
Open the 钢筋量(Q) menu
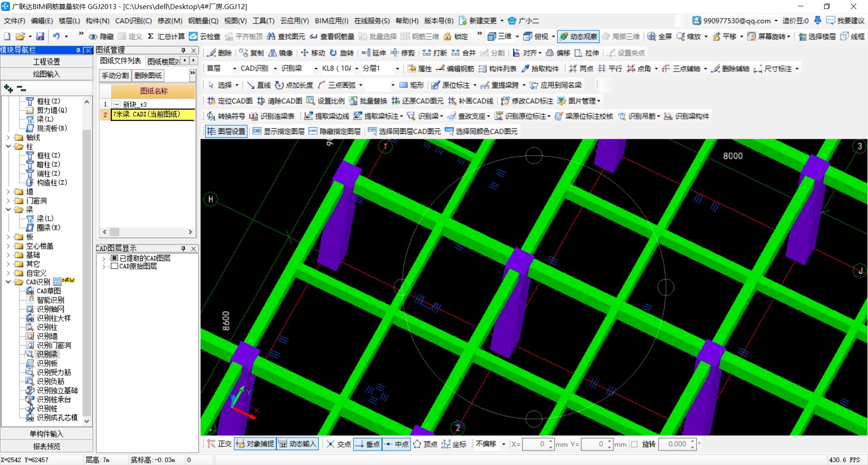coord(203,21)
